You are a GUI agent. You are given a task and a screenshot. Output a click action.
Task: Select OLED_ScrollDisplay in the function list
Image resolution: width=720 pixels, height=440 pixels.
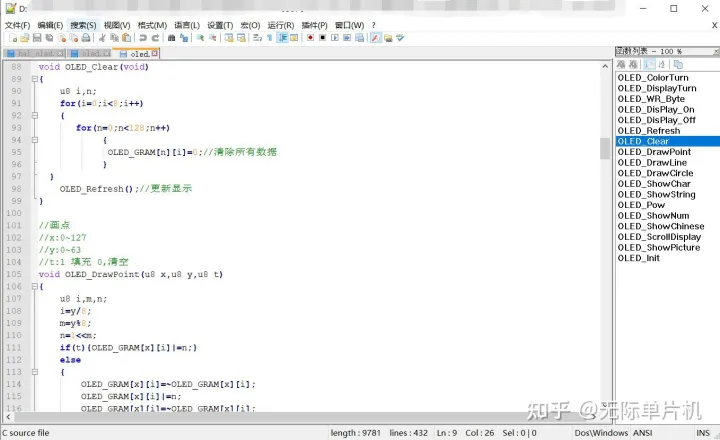(659, 237)
